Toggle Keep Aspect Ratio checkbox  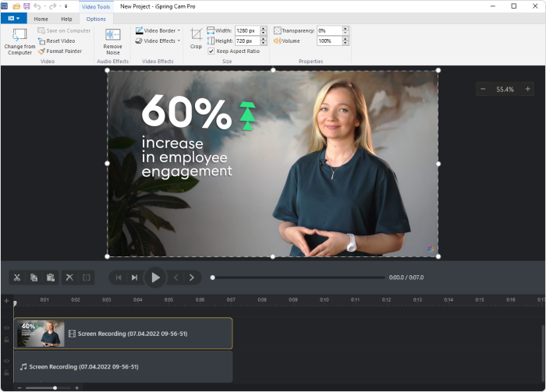tap(211, 51)
